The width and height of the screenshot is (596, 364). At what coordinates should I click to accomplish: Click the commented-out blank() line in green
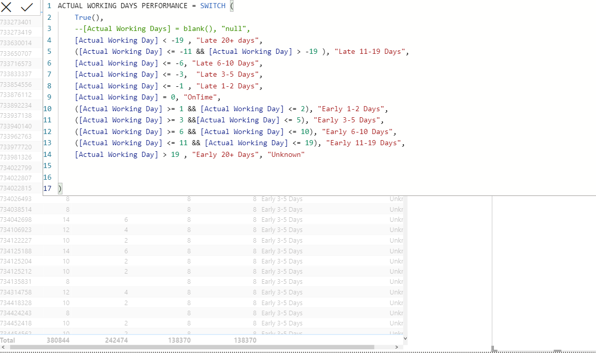(162, 29)
